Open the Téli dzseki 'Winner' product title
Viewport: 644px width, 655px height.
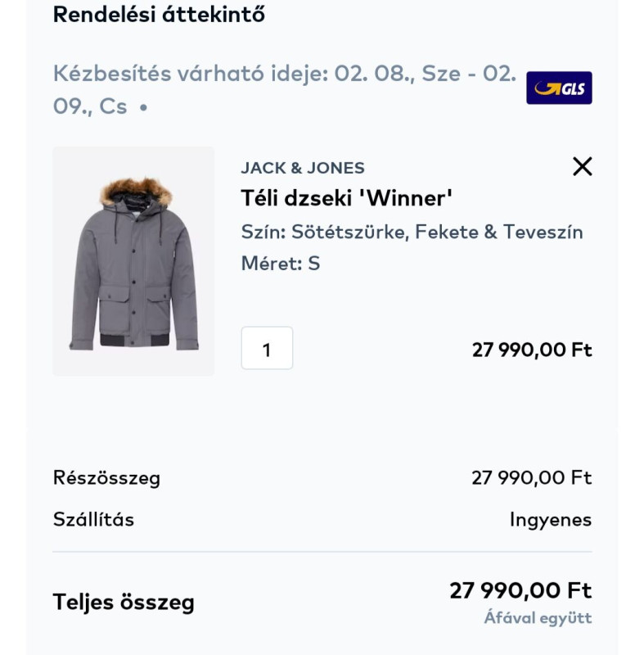pos(347,198)
